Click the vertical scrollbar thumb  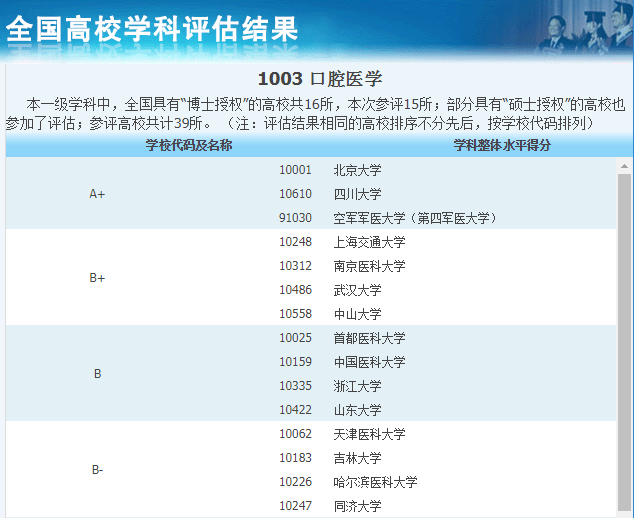[x=624, y=342]
